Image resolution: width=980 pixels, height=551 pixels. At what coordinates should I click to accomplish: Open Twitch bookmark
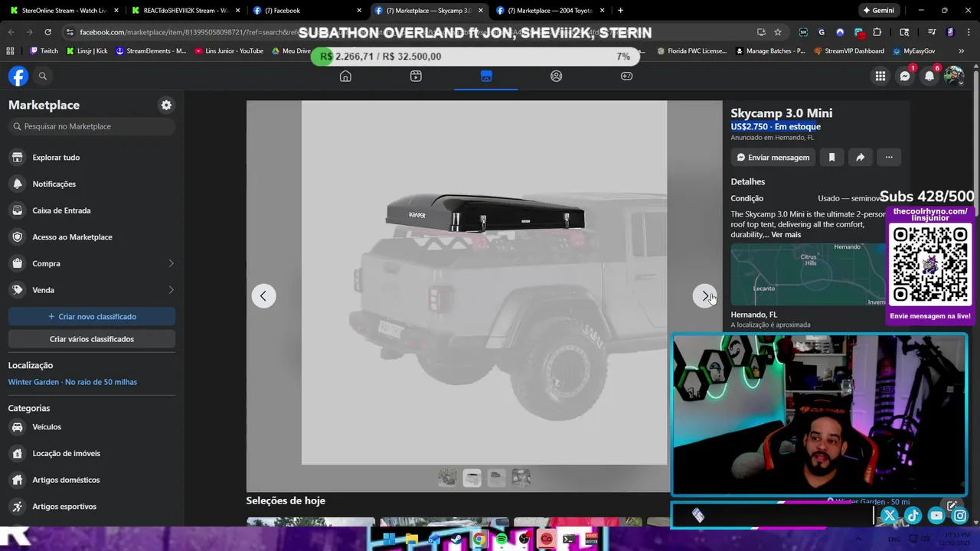click(x=44, y=51)
